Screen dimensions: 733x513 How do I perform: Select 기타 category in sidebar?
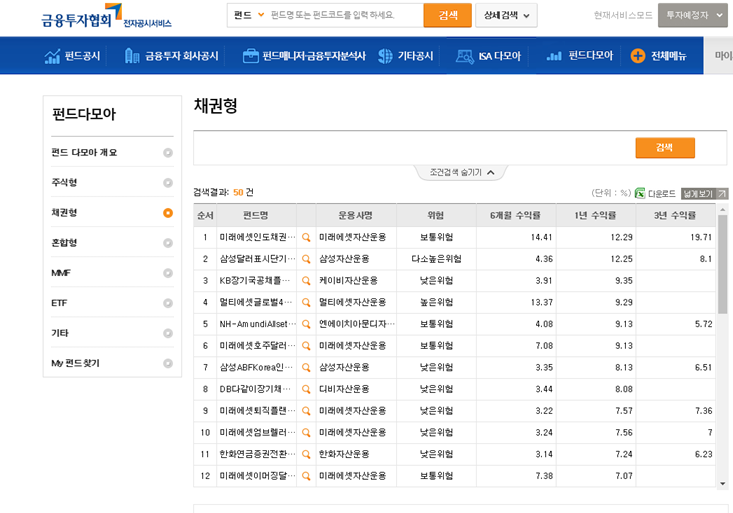[112, 333]
